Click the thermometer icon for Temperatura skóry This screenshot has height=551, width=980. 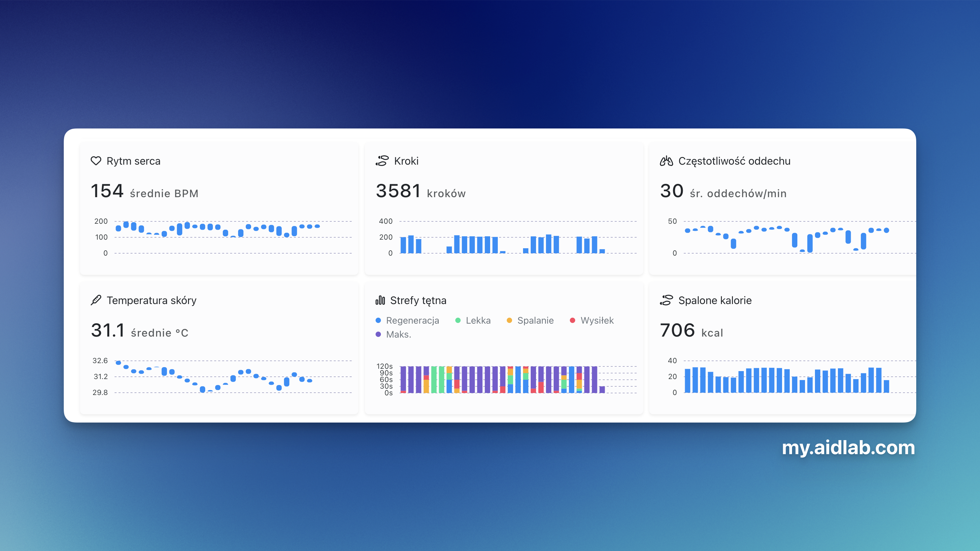96,300
